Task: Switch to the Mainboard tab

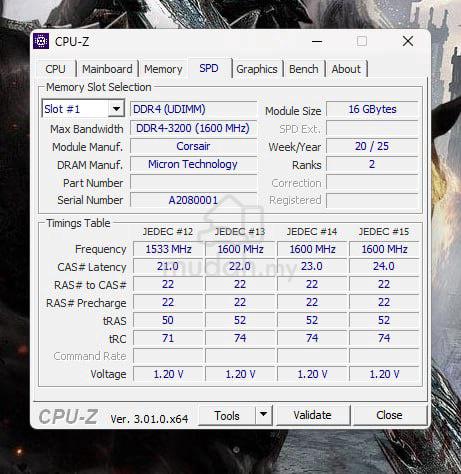Action: (x=107, y=69)
